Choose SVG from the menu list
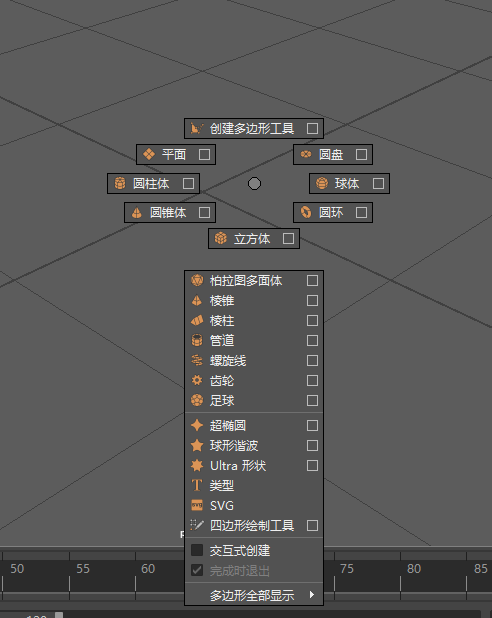 pos(254,505)
